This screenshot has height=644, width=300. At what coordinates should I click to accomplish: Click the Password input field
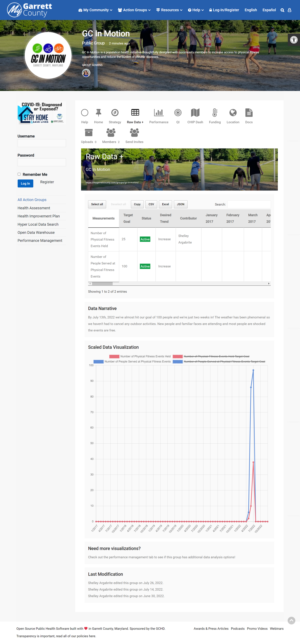pyautogui.click(x=42, y=162)
